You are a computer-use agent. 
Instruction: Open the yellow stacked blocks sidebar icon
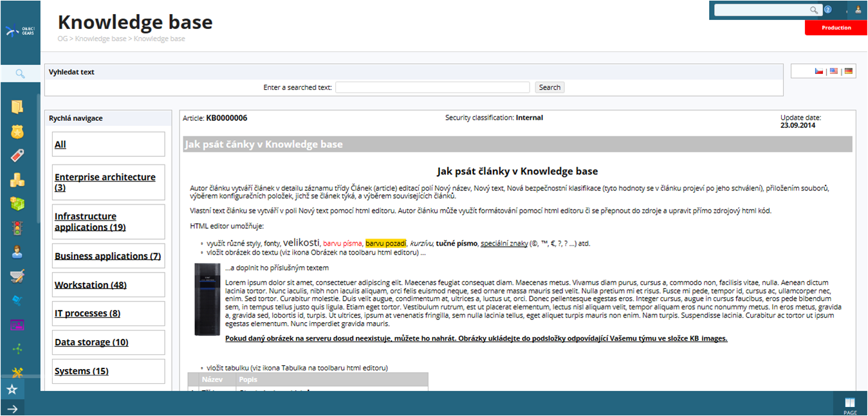tap(17, 180)
